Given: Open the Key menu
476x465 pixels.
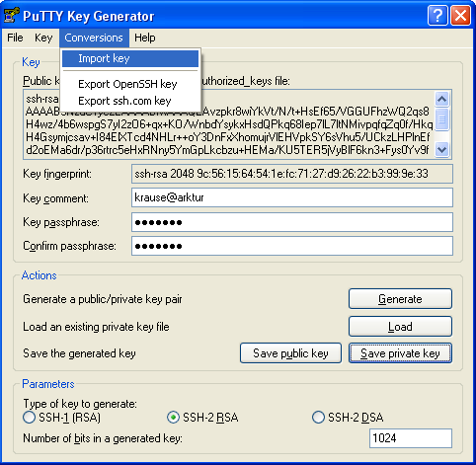Looking at the screenshot, I should (43, 38).
